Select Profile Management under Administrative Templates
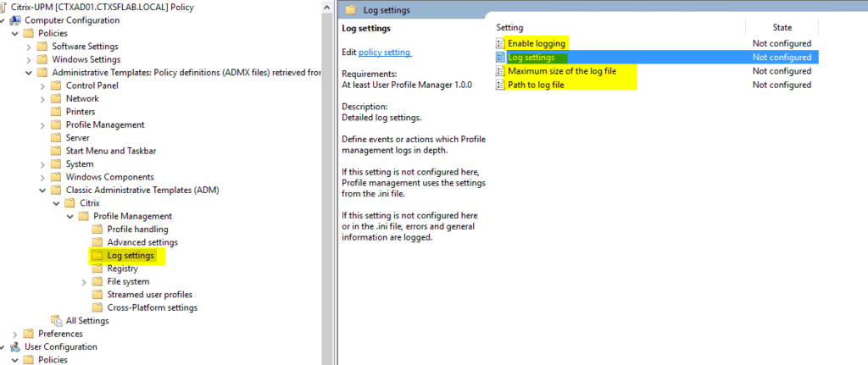Image resolution: width=868 pixels, height=365 pixels. (x=105, y=125)
